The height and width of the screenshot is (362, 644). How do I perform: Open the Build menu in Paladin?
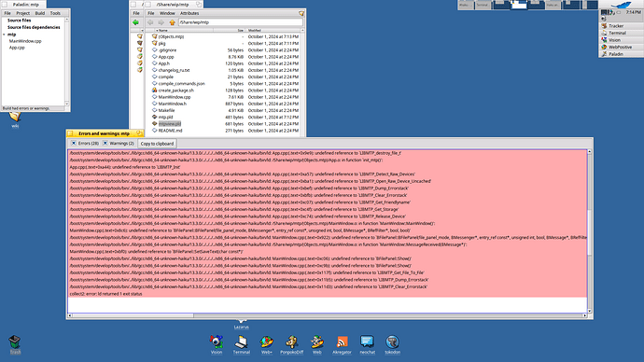pyautogui.click(x=40, y=13)
